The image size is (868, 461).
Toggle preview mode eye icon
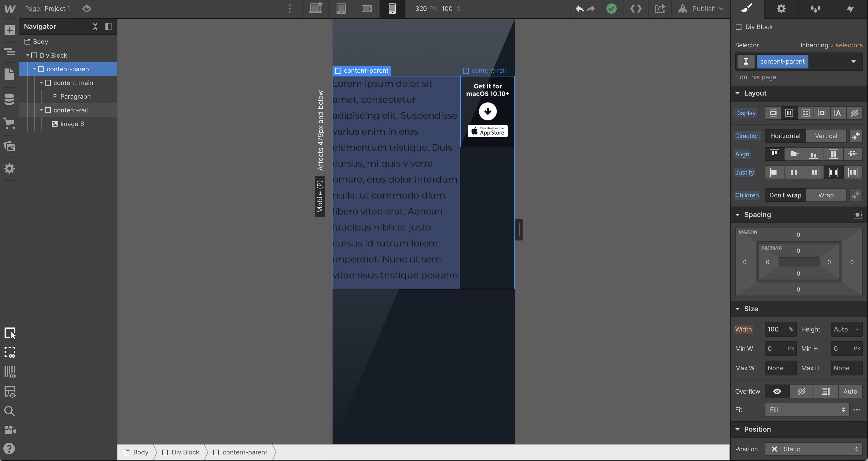pos(87,9)
